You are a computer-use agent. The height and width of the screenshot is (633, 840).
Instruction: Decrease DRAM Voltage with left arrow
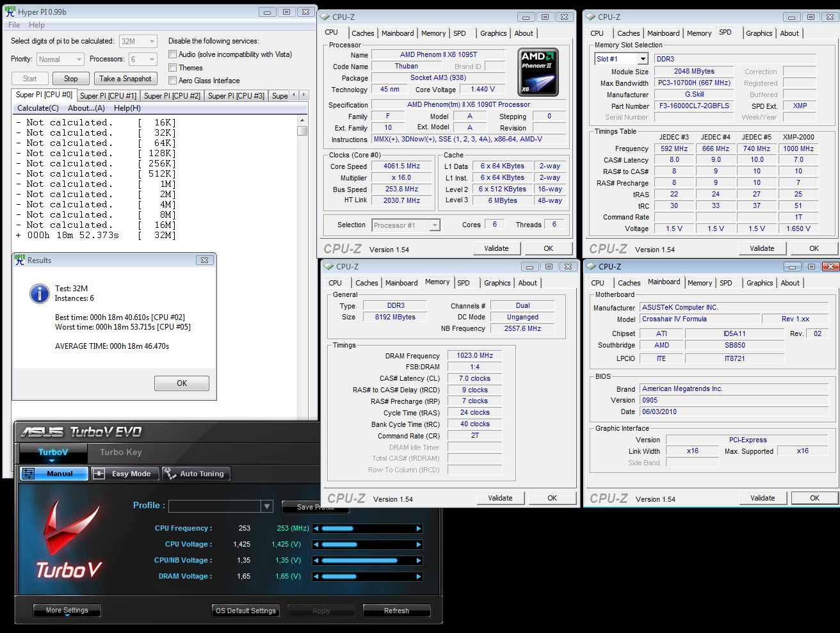pos(316,577)
